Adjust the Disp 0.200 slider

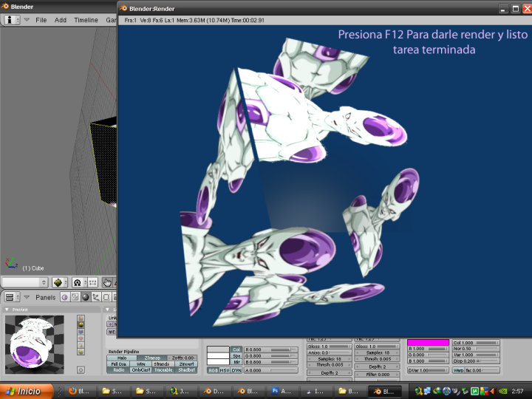(x=476, y=361)
